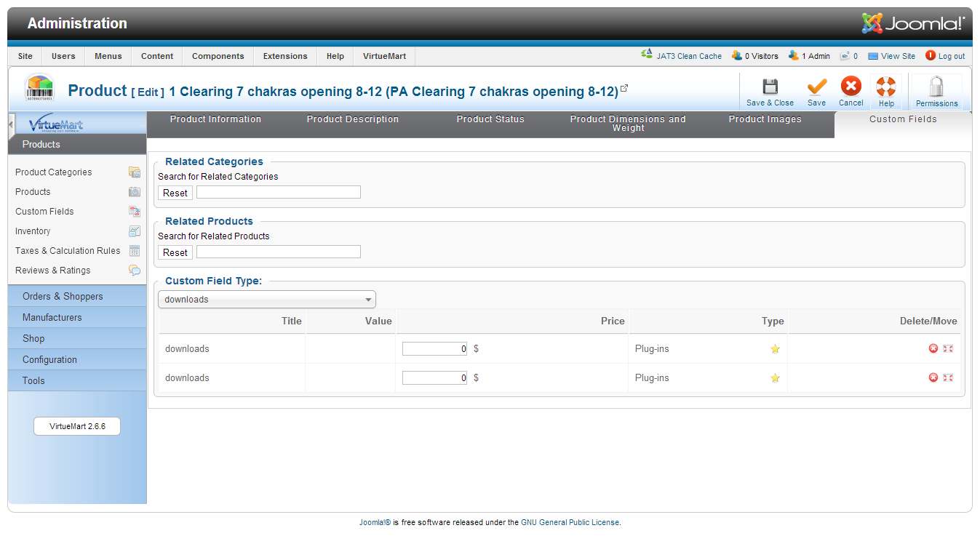The image size is (980, 544).
Task: Expand the Orders & Shoppers section
Action: click(x=63, y=297)
